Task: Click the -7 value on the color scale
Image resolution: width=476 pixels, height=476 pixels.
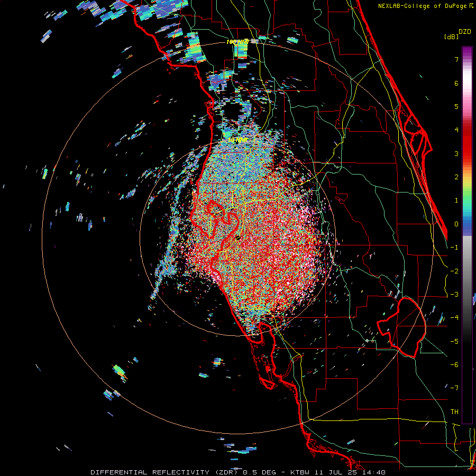Action: [x=454, y=388]
